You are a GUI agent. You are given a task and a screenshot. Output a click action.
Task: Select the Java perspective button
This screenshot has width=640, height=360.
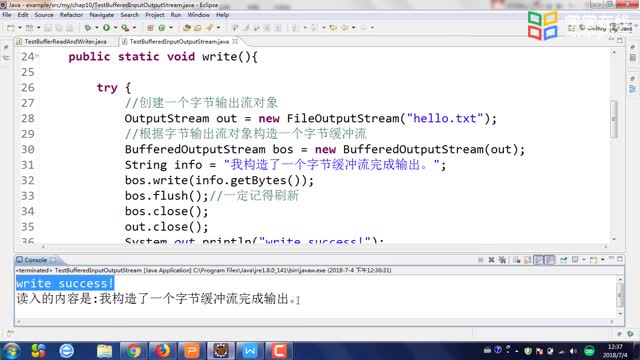[x=622, y=28]
